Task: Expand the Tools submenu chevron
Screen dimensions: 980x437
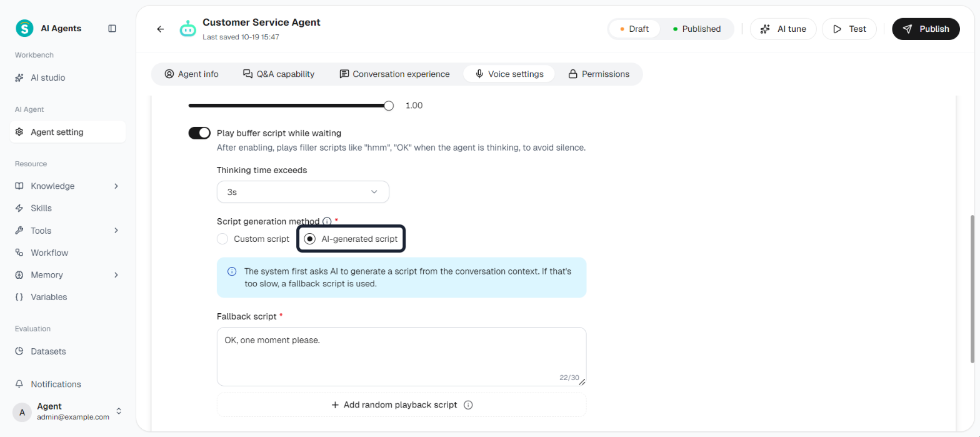Action: tap(116, 231)
